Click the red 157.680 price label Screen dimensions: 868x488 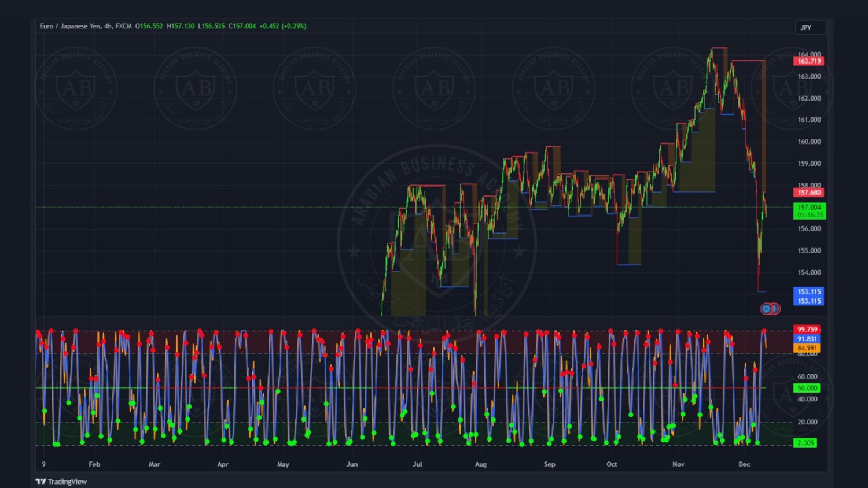click(808, 193)
